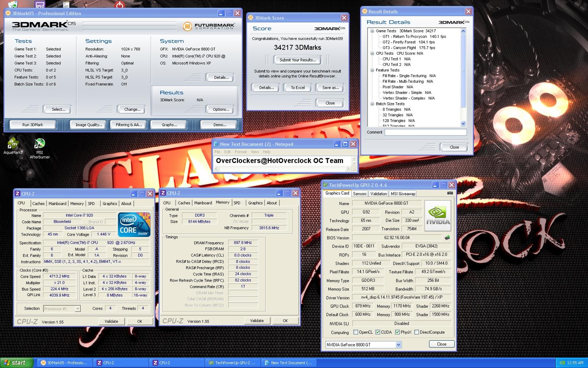
Task: Click the Options button in 3DMark05 Results
Action: (220, 109)
